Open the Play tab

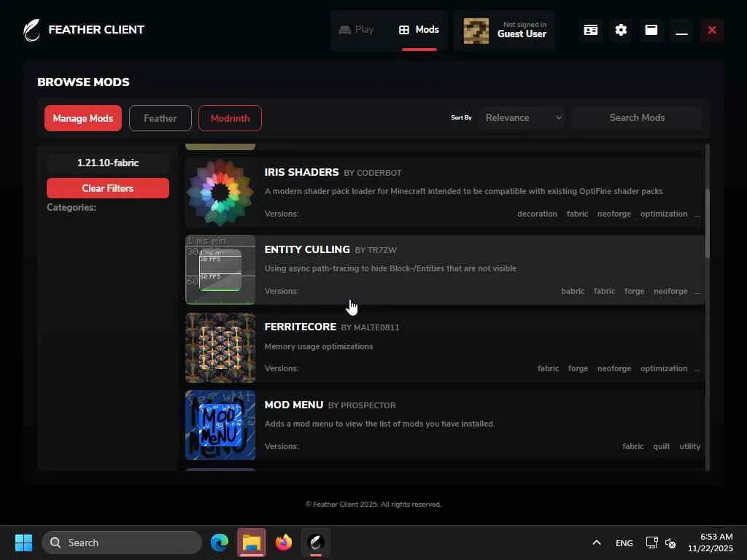click(356, 30)
